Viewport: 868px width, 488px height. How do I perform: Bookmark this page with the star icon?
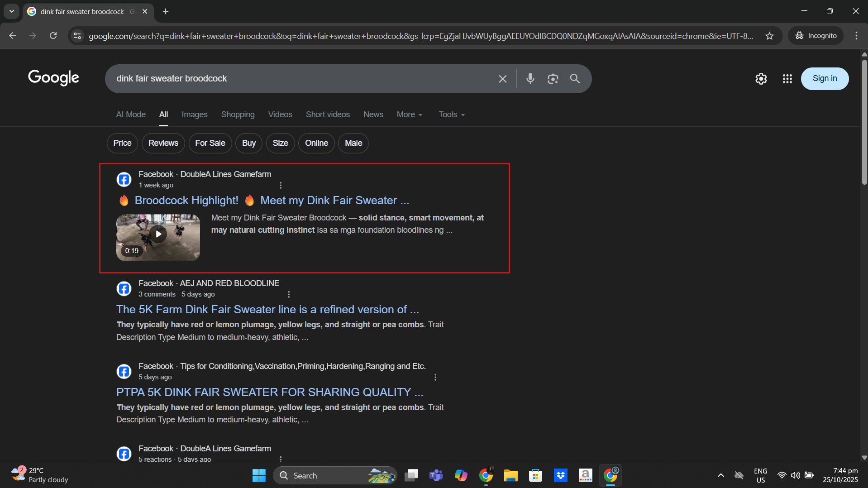point(769,36)
